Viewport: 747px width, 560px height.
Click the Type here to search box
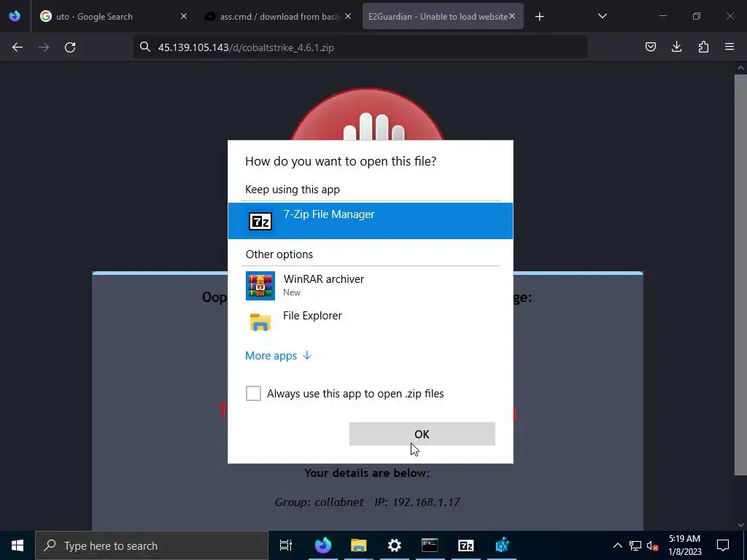coord(152,545)
